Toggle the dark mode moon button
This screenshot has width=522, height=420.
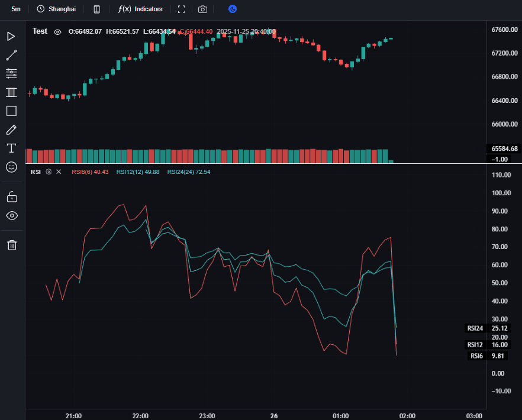(233, 9)
